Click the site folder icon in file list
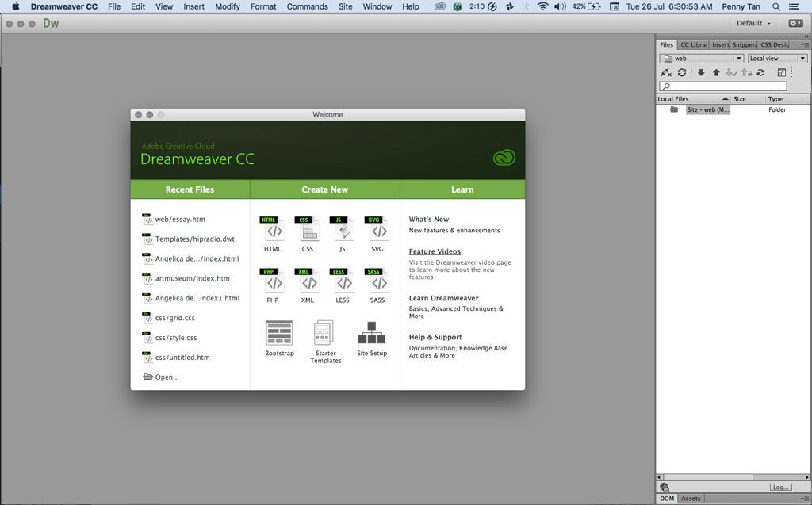The image size is (812, 505). [x=674, y=109]
